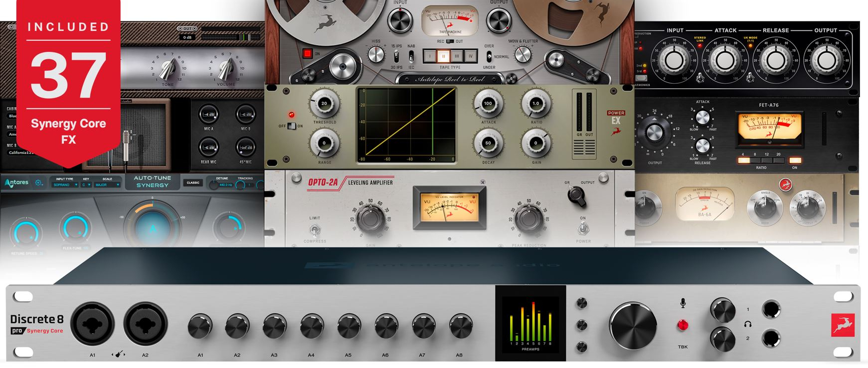
Task: Select FET-A76 ratio 20 button
Action: (x=779, y=160)
